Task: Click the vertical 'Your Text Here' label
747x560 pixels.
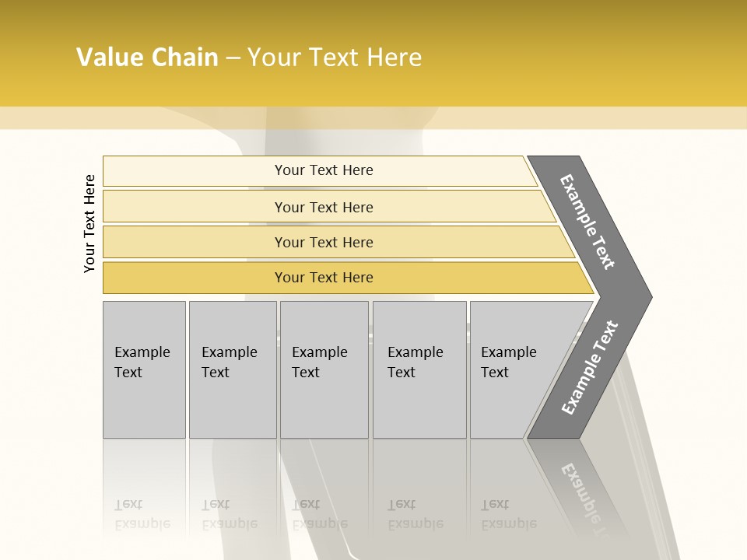Action: [x=89, y=223]
